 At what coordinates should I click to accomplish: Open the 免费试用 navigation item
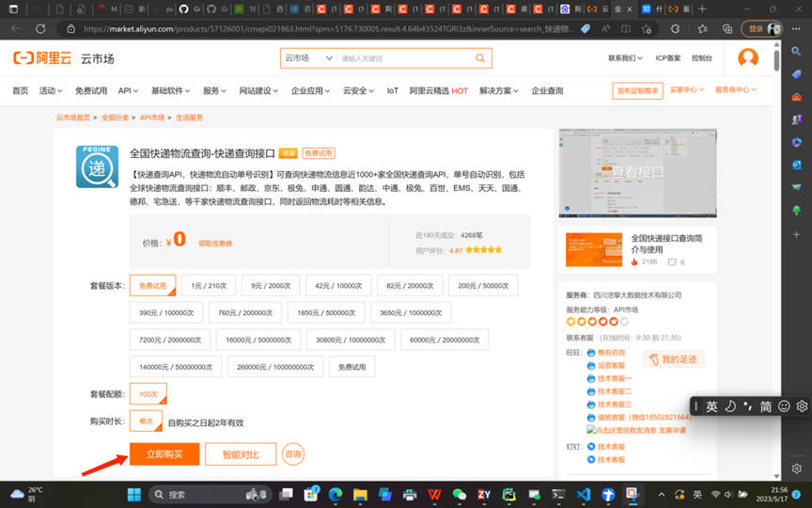[91, 90]
